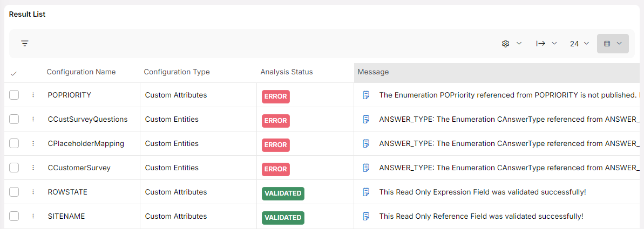This screenshot has width=644, height=229.
Task: Open message document icon for CCustomerSurvey
Action: [x=366, y=168]
